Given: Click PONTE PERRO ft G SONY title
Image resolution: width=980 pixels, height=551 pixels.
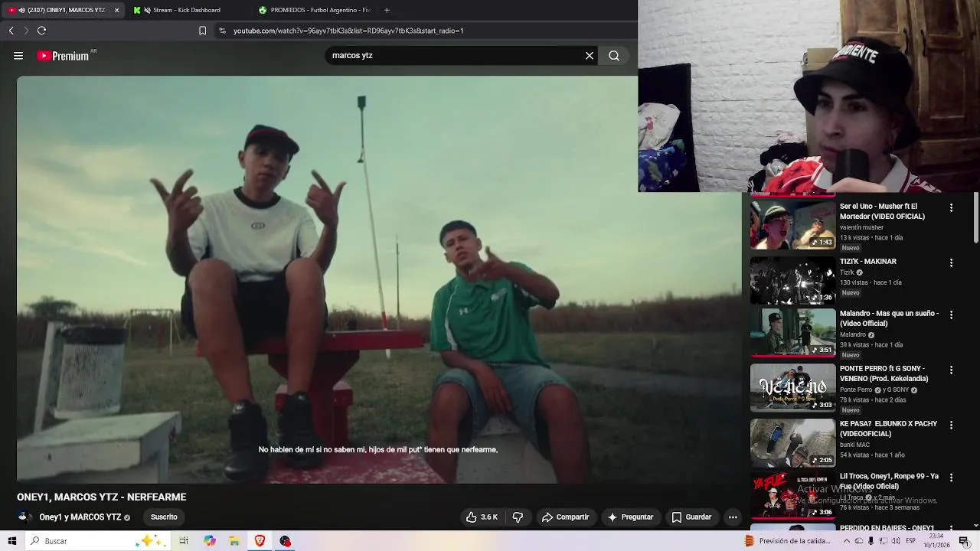Looking at the screenshot, I should click(x=884, y=373).
